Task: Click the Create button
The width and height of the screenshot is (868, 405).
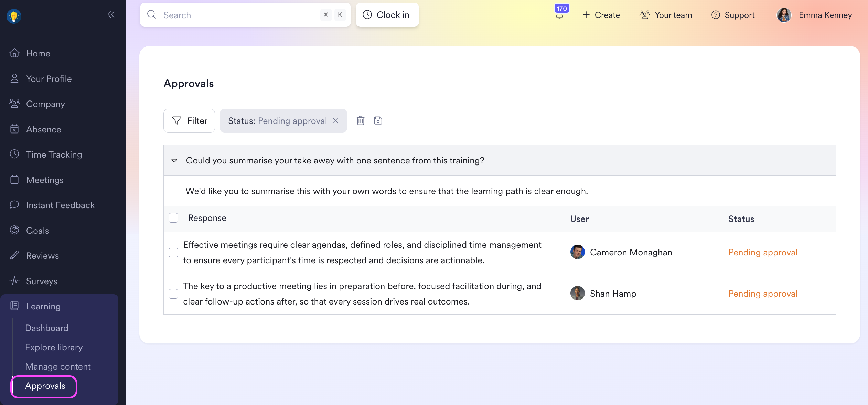Action: coord(601,15)
